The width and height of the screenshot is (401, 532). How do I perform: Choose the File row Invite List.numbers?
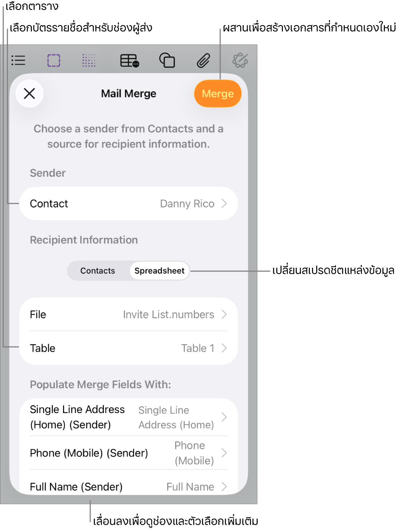click(128, 314)
